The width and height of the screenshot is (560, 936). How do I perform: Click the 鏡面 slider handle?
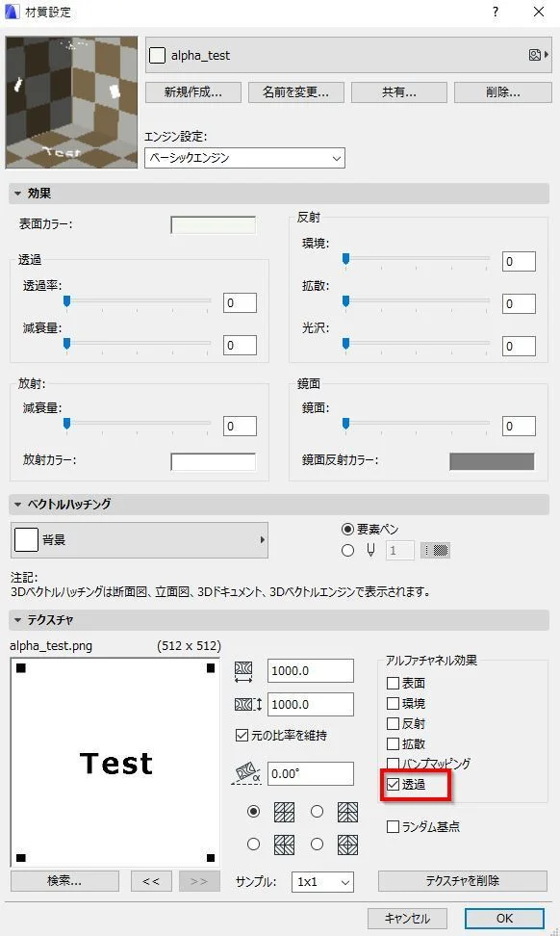click(345, 424)
